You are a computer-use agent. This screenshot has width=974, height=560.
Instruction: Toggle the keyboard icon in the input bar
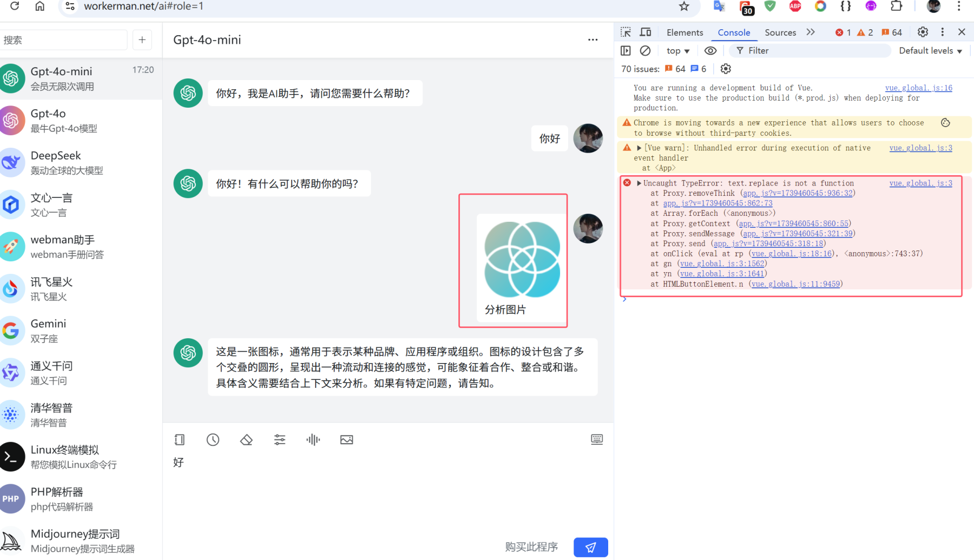coord(597,439)
